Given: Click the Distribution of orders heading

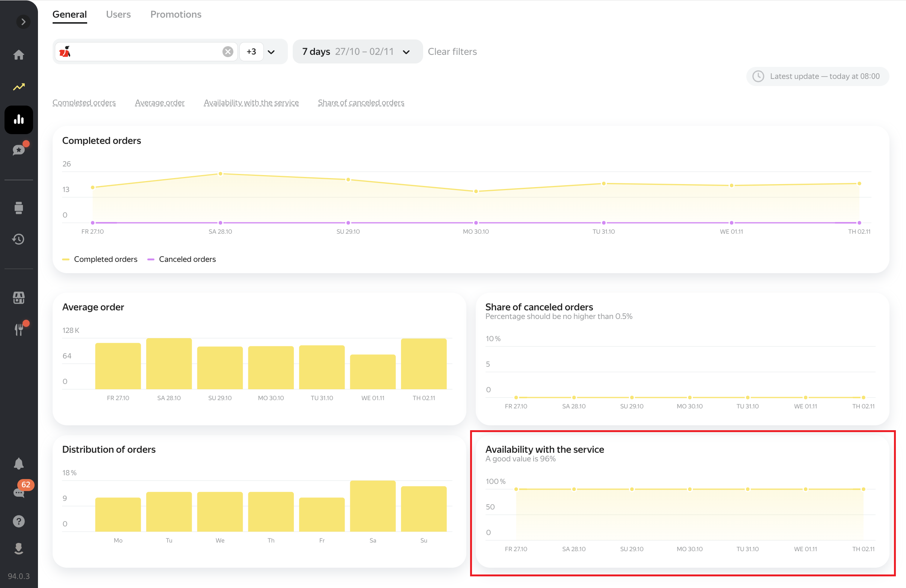Looking at the screenshot, I should [109, 449].
